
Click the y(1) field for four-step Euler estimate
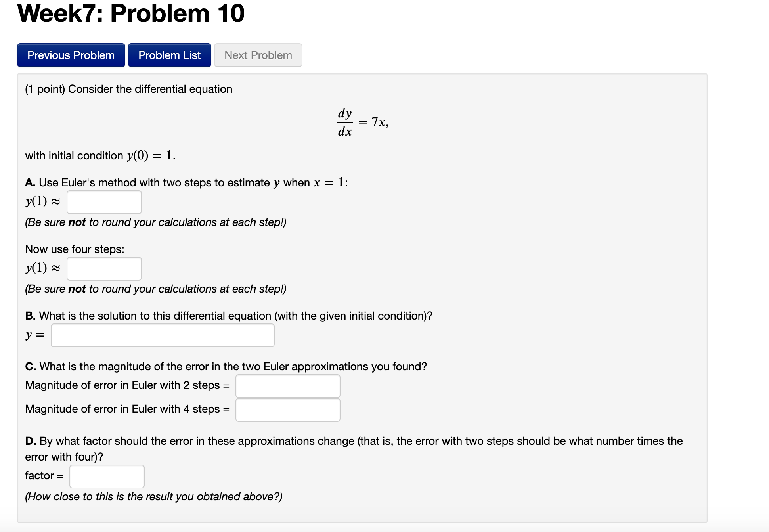104,268
